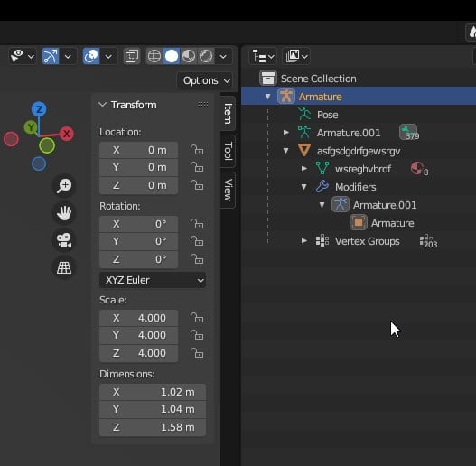Collapse the asfgsdgdrfgewsrgv mesh object
Viewport: 476px width, 466px height.
tap(285, 151)
